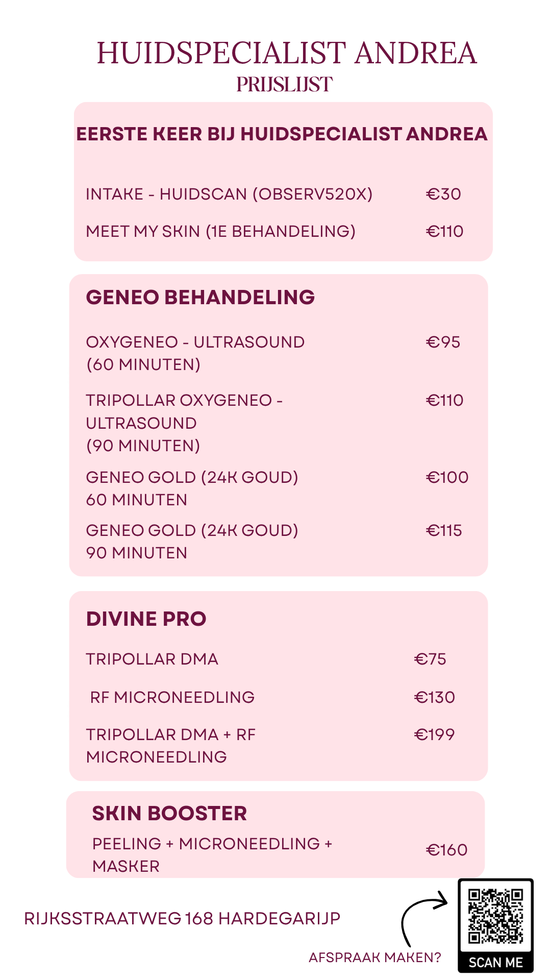Click the Geneo Behandeling section heading
Screen dimensions: 551x980
[200, 297]
